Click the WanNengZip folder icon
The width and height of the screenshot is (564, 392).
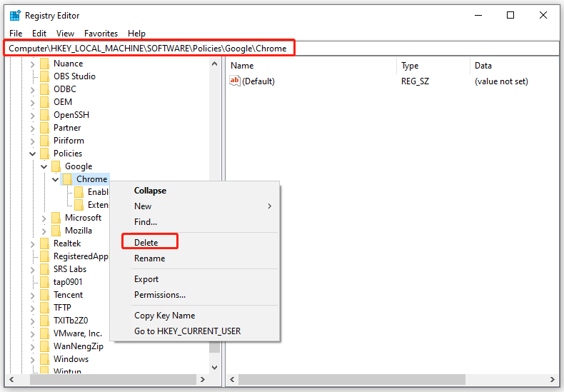tap(44, 346)
